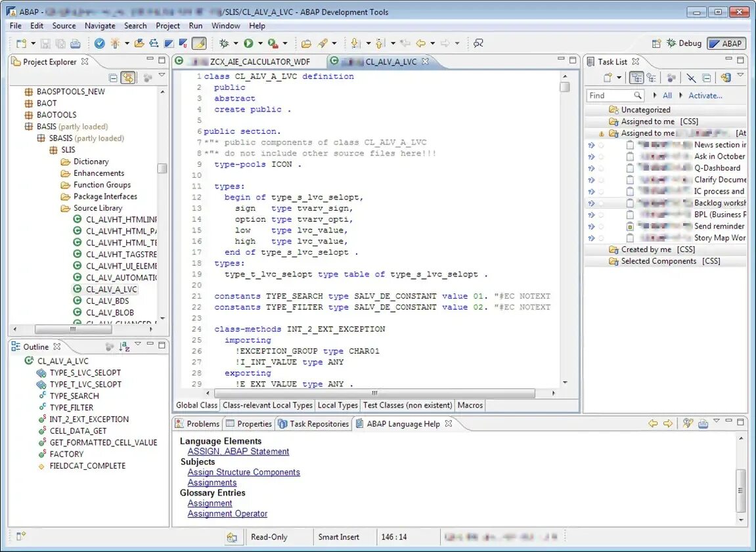Toggle Focus on Workweek in Task List
This screenshot has width=756, height=552.
(x=671, y=77)
